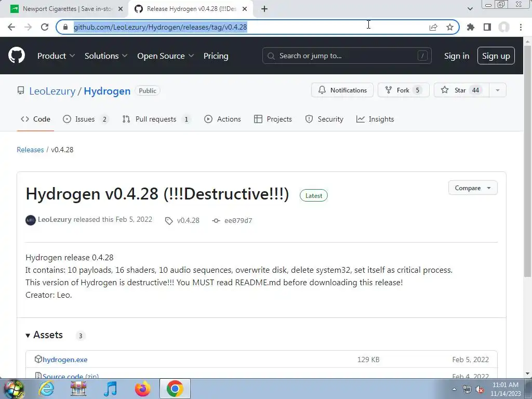Click the page vertical scrollbar thumb
Image resolution: width=532 pixels, height=399 pixels.
tap(527, 161)
